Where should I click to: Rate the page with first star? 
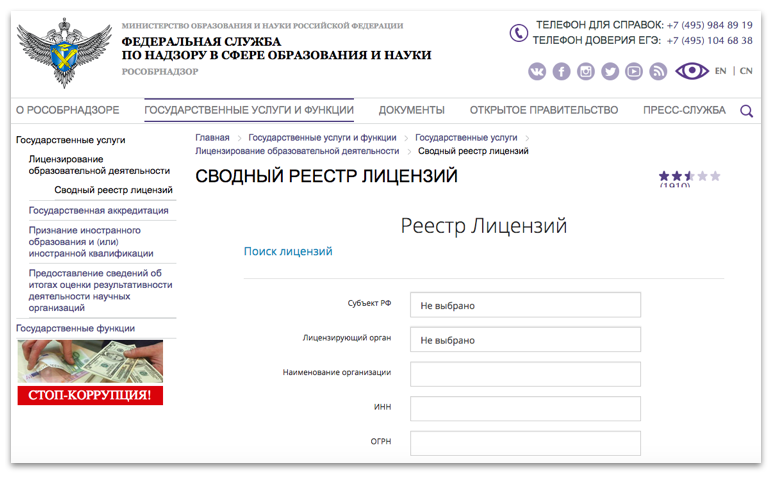pos(664,176)
